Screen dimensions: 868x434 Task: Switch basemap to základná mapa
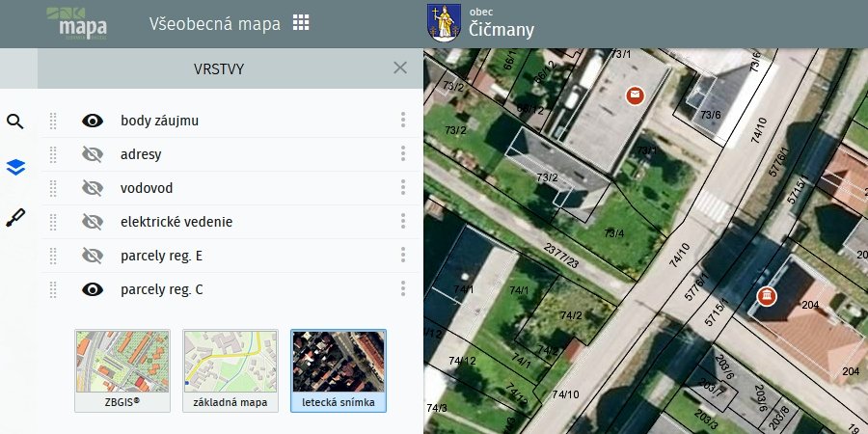click(x=231, y=371)
